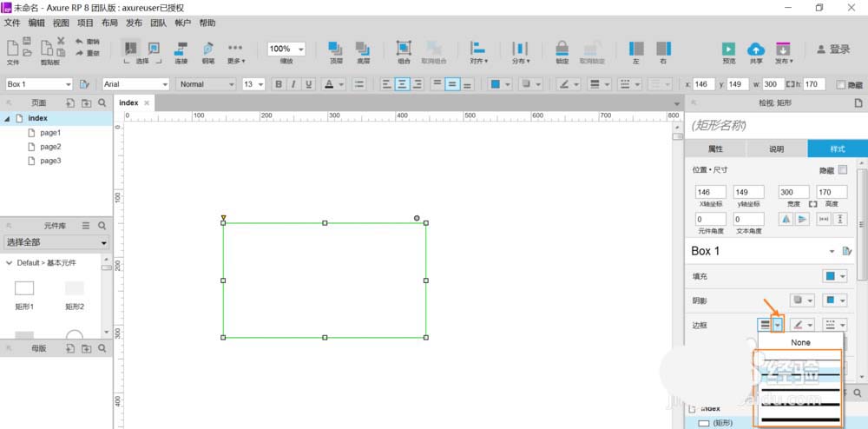Bring shape to front with 顶层 icon

pyautogui.click(x=335, y=49)
